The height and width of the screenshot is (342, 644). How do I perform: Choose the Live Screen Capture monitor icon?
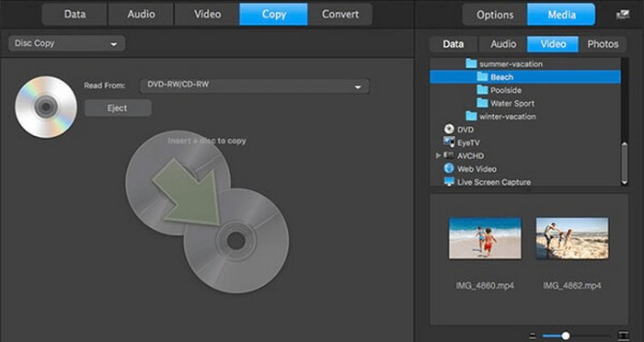pyautogui.click(x=449, y=181)
